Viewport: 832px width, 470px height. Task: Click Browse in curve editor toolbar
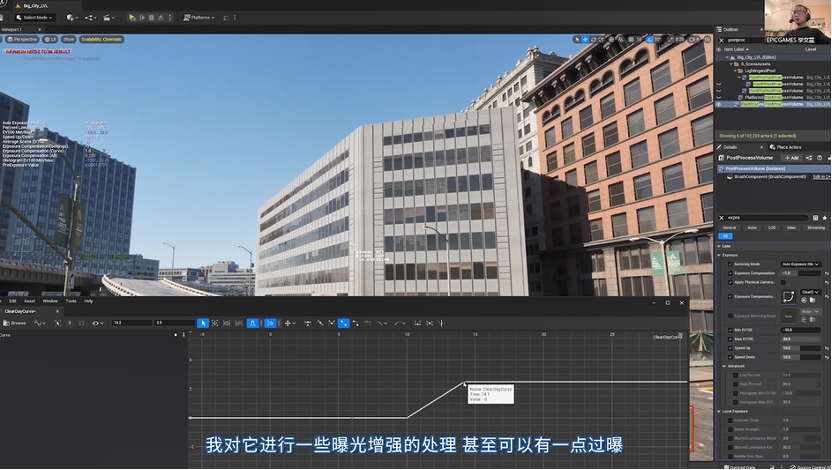point(14,323)
